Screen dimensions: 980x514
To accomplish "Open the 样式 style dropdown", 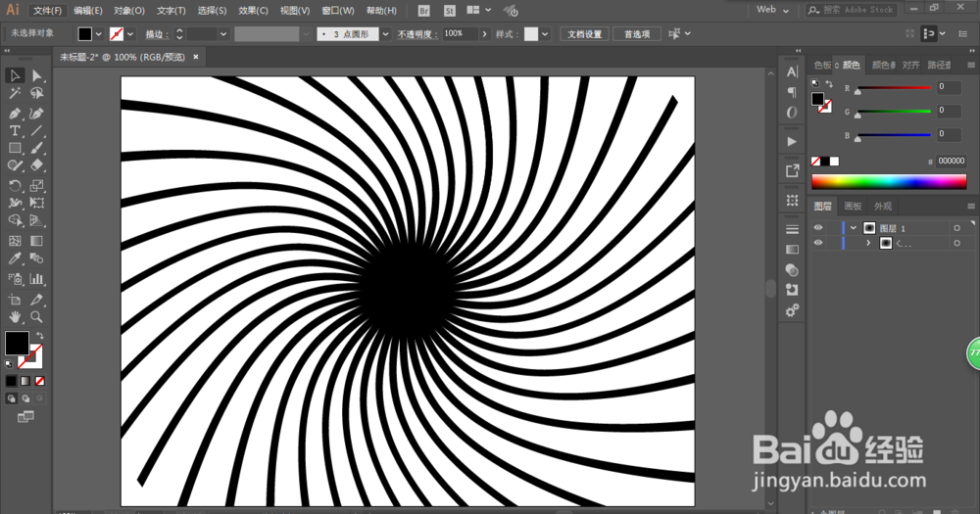I will (545, 34).
